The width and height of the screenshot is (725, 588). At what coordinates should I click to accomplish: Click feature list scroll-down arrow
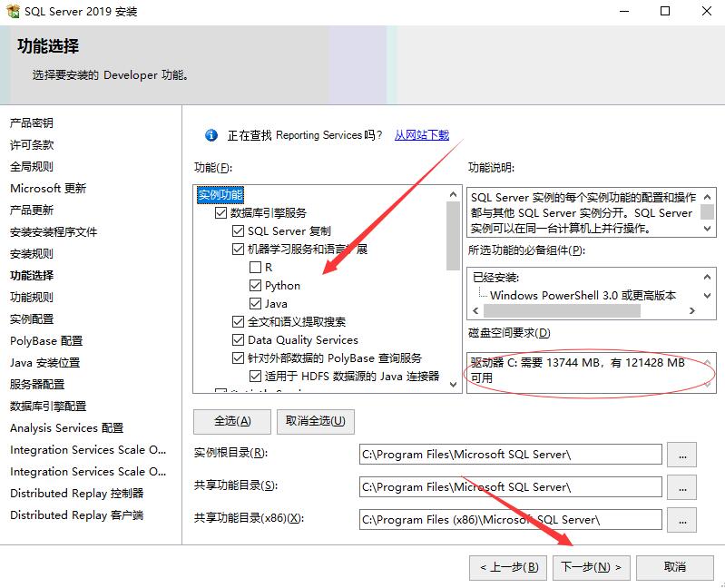[453, 384]
